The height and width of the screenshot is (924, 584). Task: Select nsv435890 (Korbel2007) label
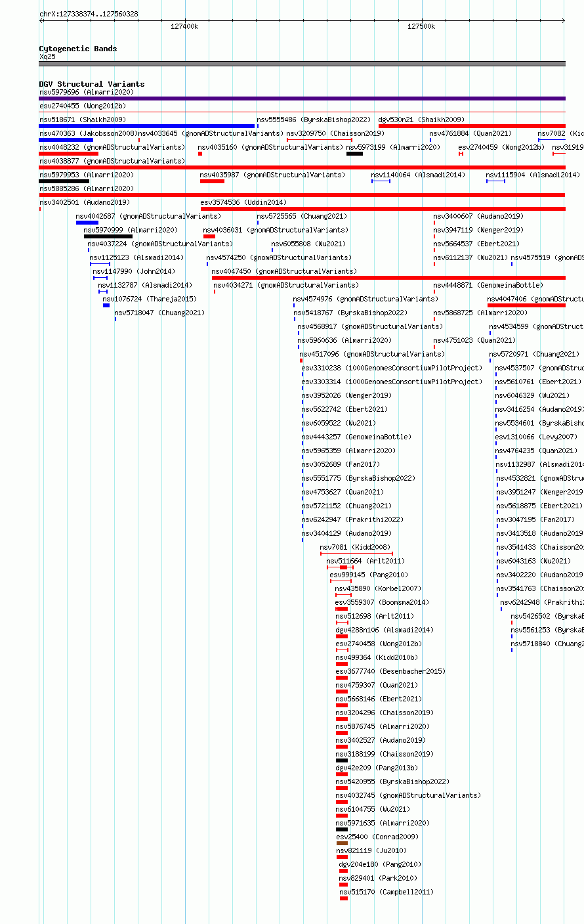pyautogui.click(x=379, y=588)
